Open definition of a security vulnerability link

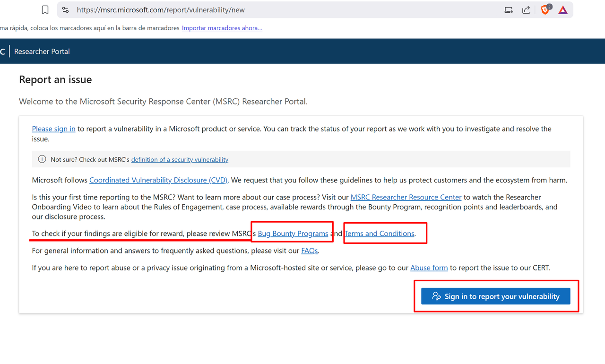pyautogui.click(x=180, y=160)
